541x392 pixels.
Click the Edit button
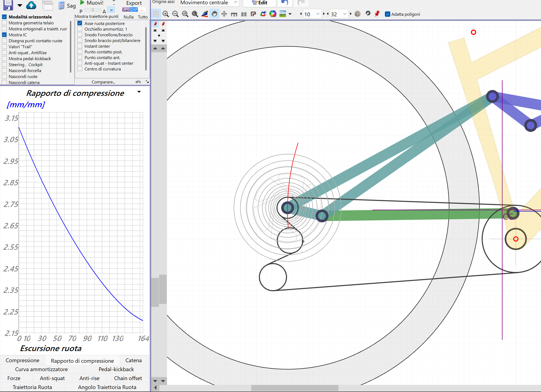click(x=260, y=3)
